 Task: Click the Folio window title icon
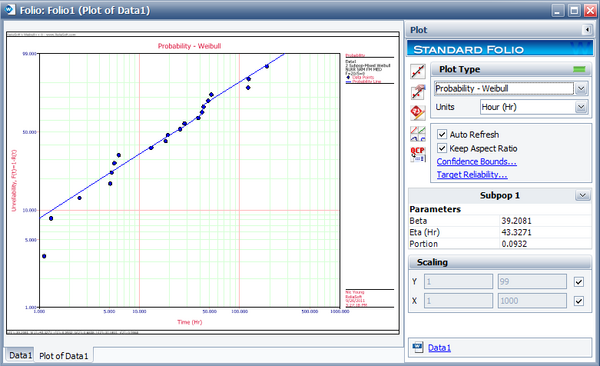coord(10,10)
